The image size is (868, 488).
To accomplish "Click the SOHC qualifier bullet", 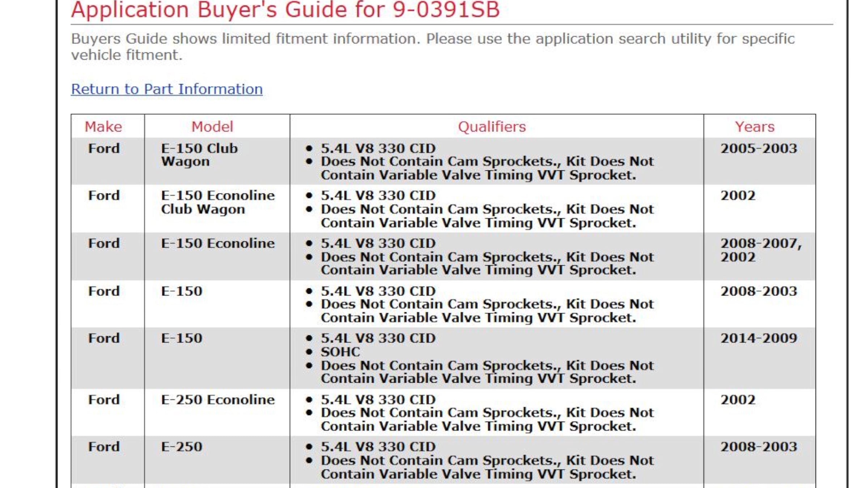I will (340, 352).
